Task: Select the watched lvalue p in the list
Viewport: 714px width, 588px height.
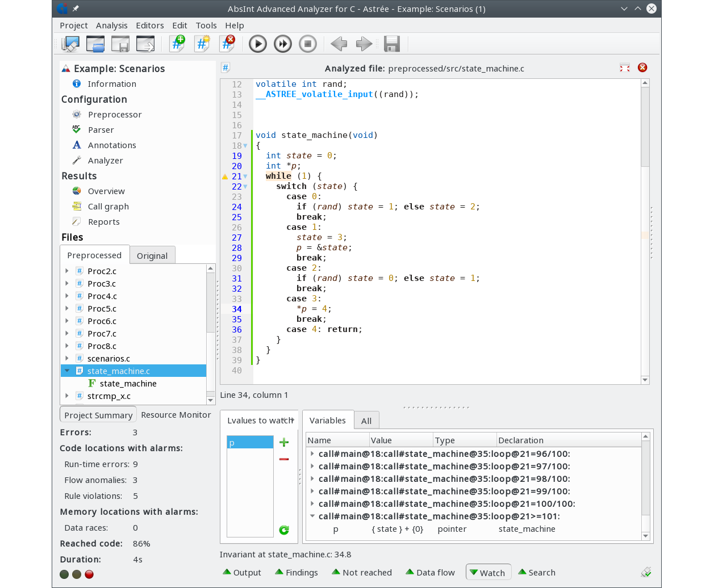Action: pyautogui.click(x=250, y=442)
